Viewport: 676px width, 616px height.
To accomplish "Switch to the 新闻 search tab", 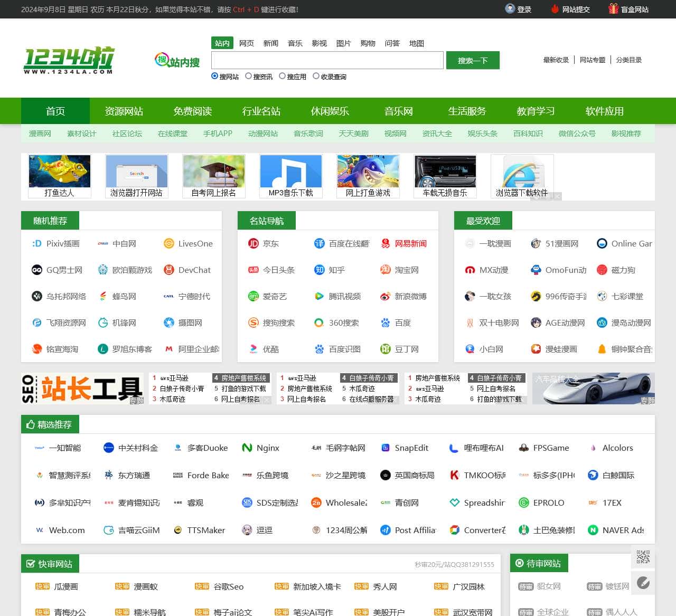I will point(271,43).
